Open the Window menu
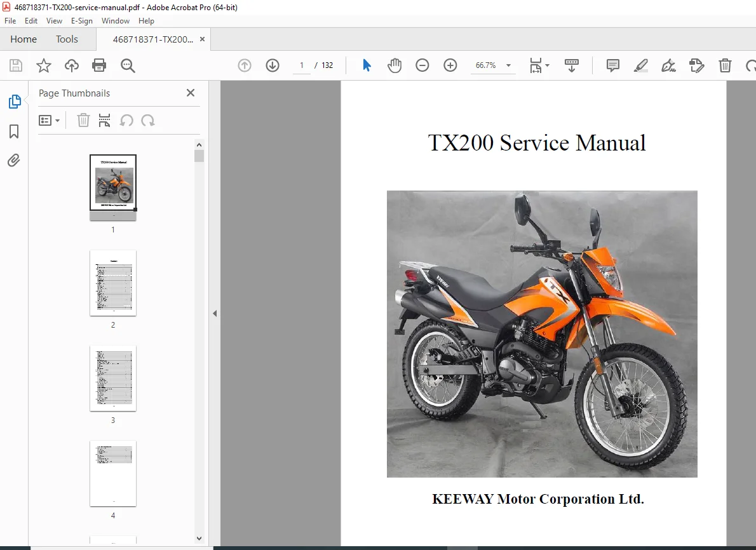Viewport: 756px width, 550px height. tap(115, 21)
